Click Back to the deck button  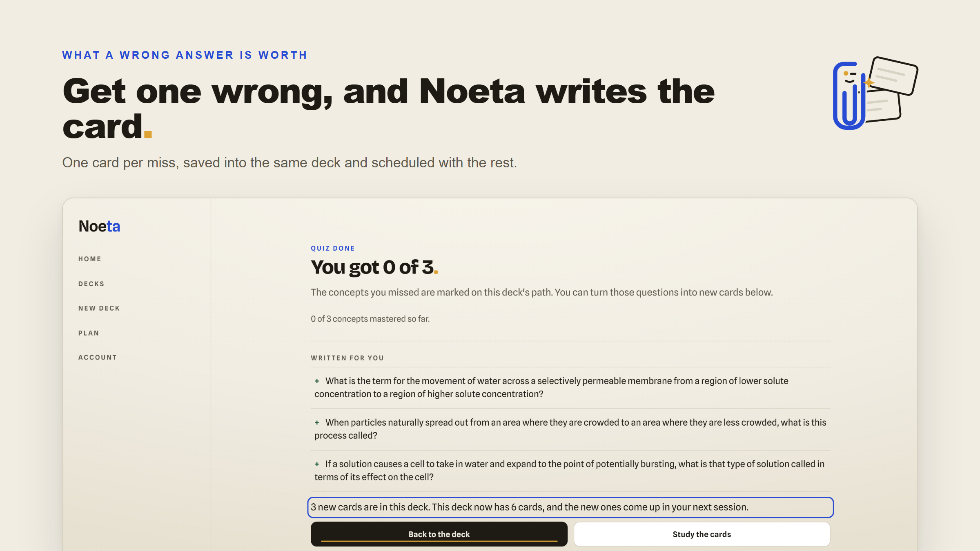click(439, 534)
